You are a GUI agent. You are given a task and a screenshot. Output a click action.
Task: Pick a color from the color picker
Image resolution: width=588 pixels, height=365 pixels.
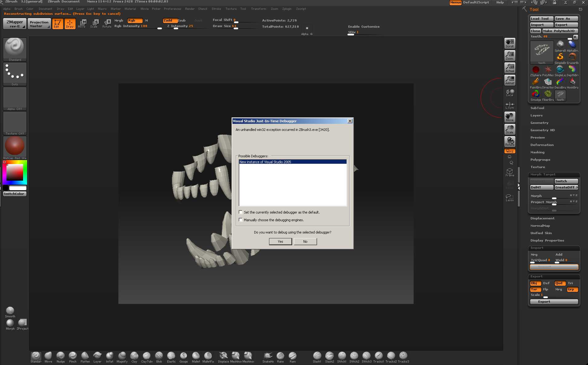click(x=14, y=172)
